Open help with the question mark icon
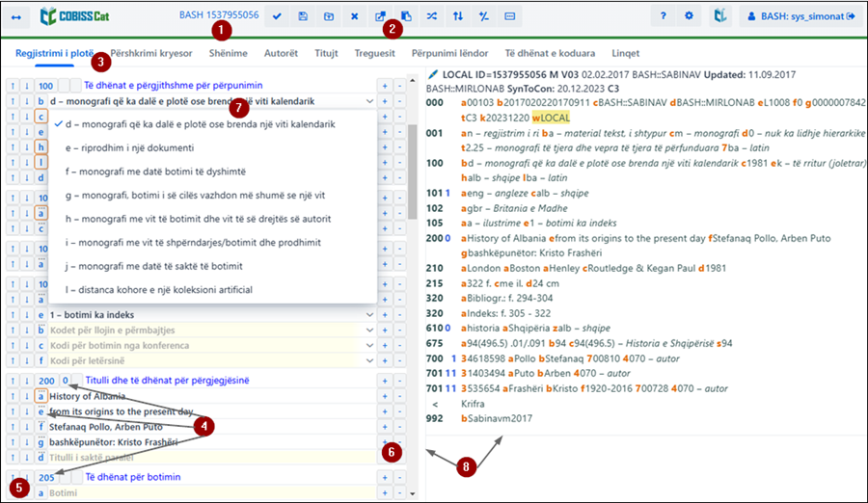The image size is (868, 503). tap(664, 16)
